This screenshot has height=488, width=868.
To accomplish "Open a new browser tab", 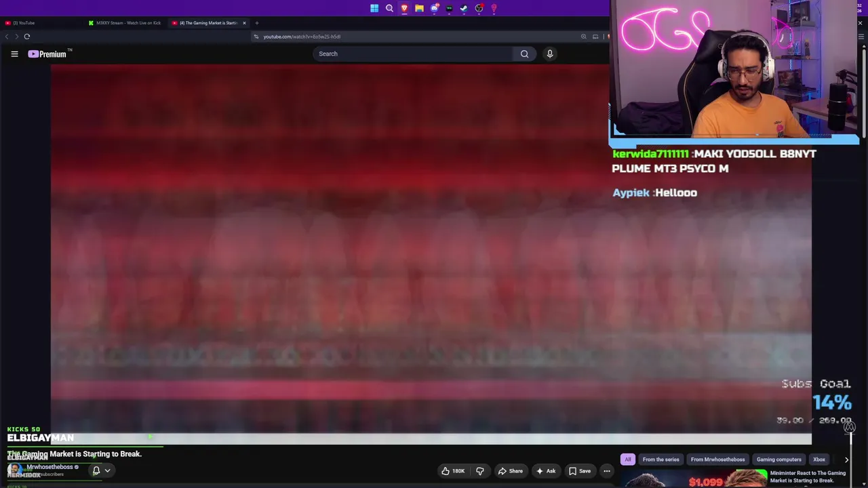I will point(256,23).
